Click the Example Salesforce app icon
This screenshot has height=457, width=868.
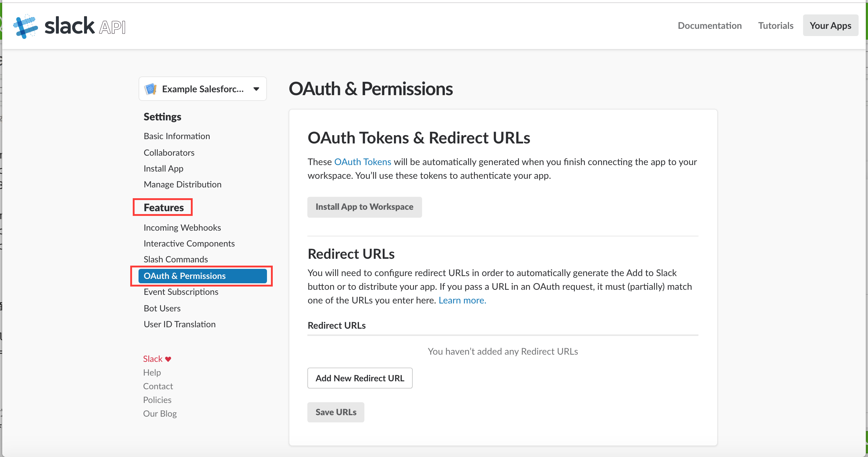pos(150,89)
